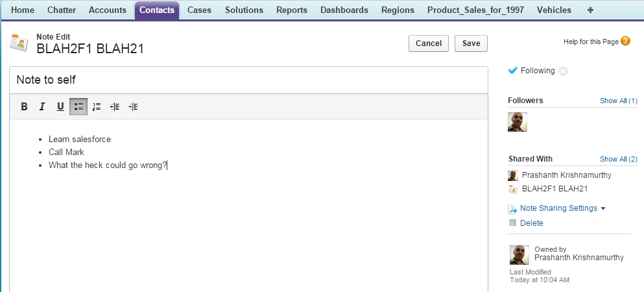This screenshot has height=292, width=644.
Task: Click the Followers section heading
Action: pyautogui.click(x=525, y=101)
